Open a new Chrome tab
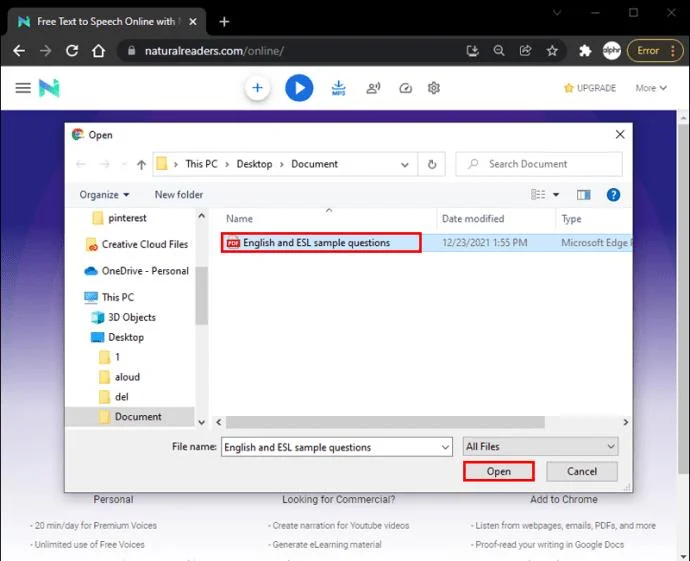 [x=224, y=22]
